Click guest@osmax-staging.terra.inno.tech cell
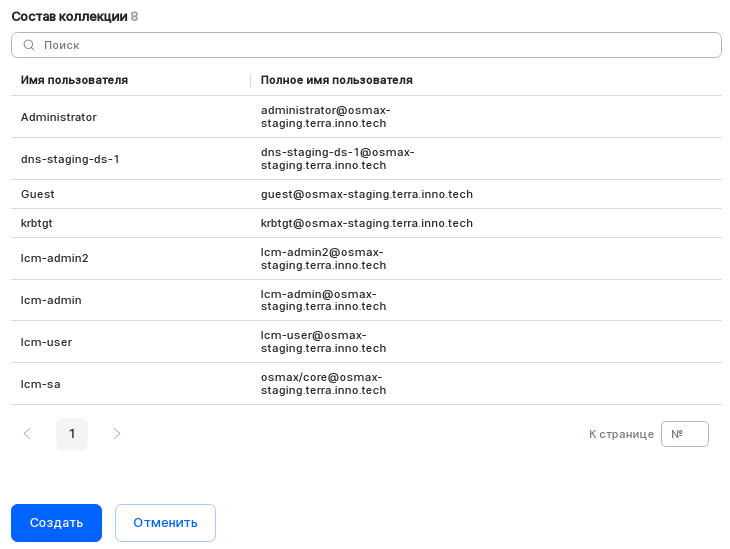 (366, 194)
